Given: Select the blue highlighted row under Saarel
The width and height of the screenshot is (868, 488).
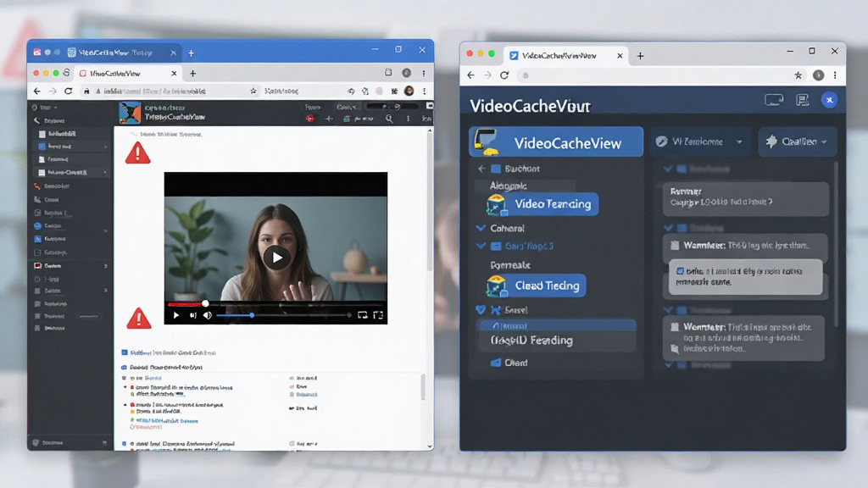Looking at the screenshot, I should (556, 325).
